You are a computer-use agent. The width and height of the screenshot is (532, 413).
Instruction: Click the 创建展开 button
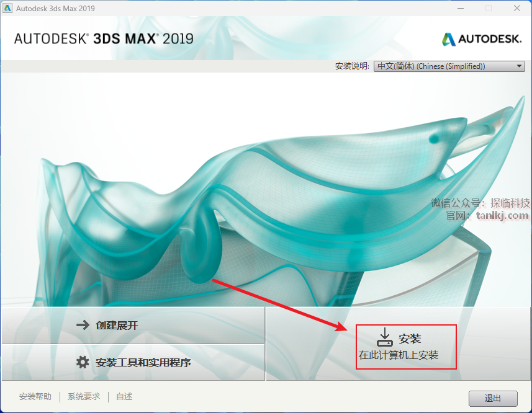(133, 325)
